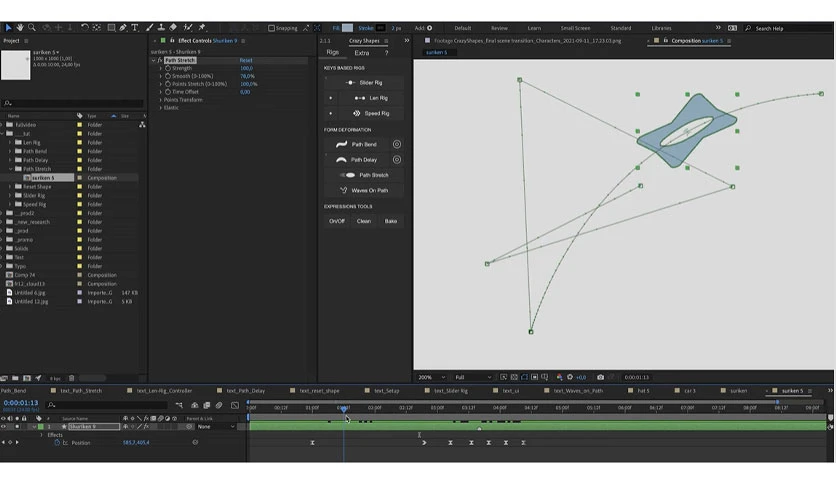836x484 pixels.
Task: Click the Waves On Path tool
Action: [x=364, y=190]
